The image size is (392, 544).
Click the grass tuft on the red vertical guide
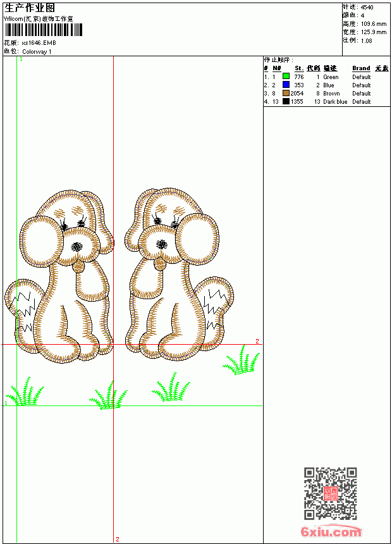coord(109,395)
